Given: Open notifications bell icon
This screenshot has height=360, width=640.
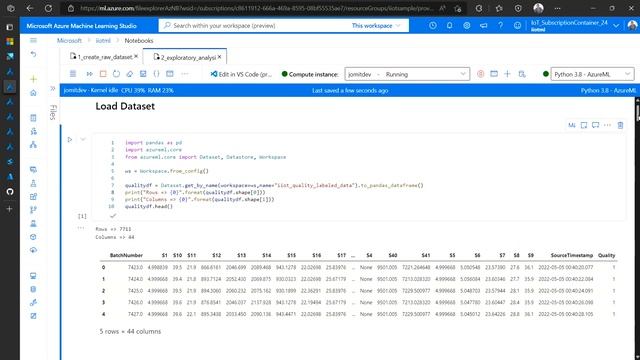Looking at the screenshot, I should point(449,25).
